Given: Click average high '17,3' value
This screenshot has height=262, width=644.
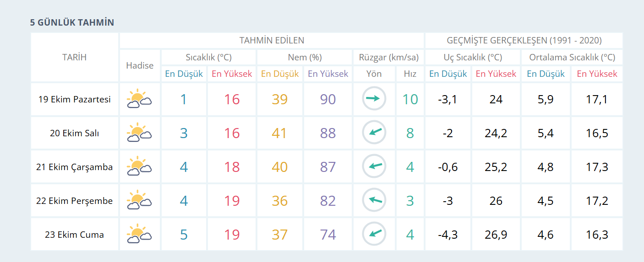Looking at the screenshot, I should tap(597, 167).
